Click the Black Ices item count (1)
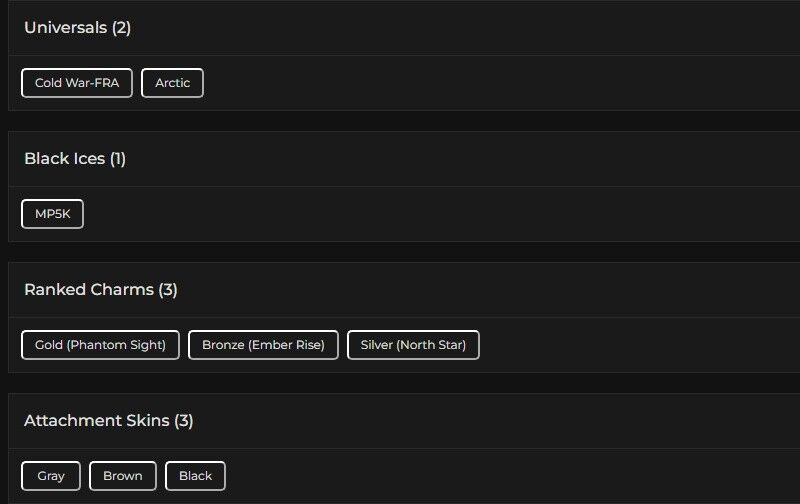 (117, 159)
